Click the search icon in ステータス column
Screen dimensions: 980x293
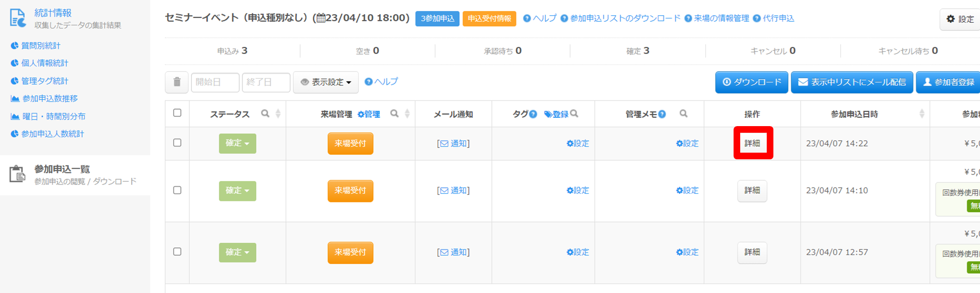(x=265, y=114)
